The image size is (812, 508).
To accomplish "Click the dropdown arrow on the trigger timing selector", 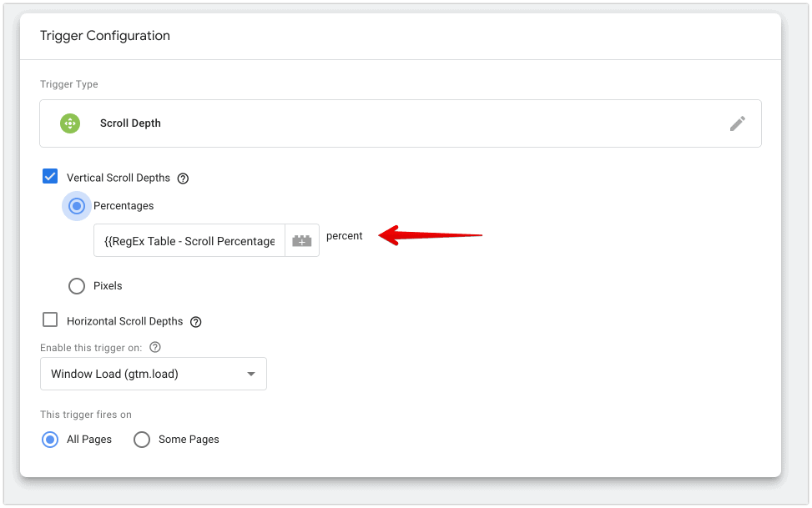I will (251, 374).
